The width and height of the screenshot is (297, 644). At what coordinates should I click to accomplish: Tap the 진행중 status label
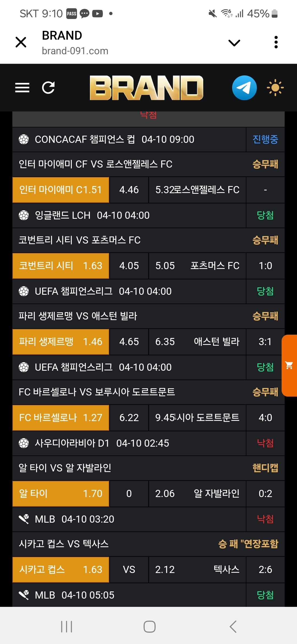(265, 140)
